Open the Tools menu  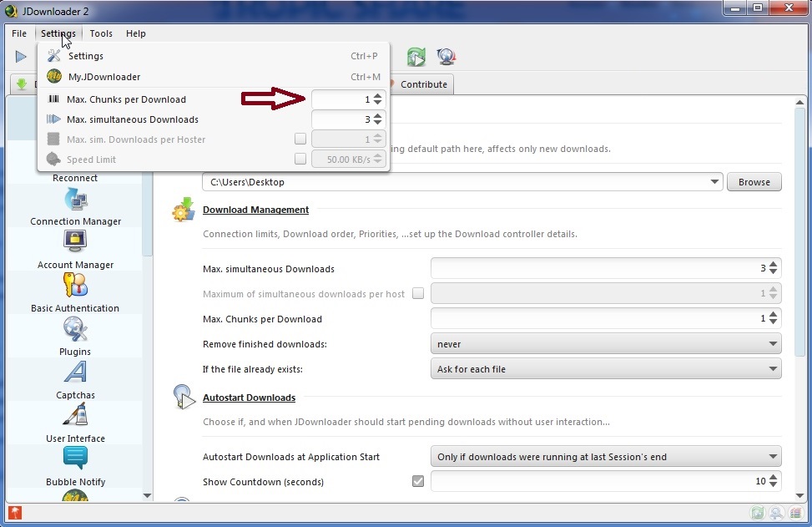click(101, 33)
